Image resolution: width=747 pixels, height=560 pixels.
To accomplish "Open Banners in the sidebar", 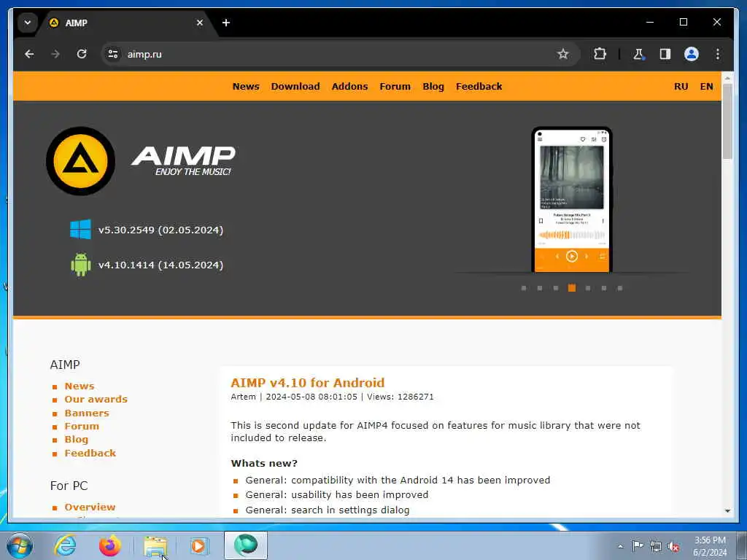I will point(87,413).
